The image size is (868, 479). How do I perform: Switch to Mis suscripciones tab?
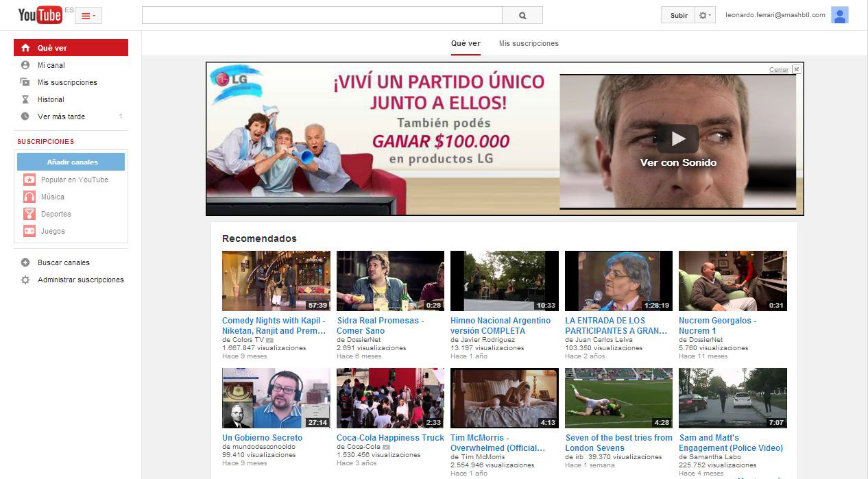[x=529, y=43]
